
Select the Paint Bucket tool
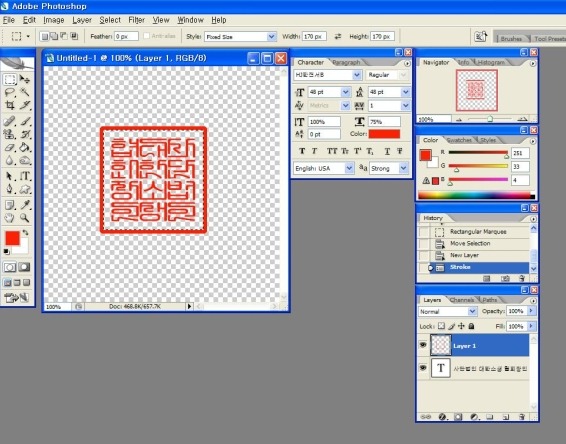tap(25, 148)
